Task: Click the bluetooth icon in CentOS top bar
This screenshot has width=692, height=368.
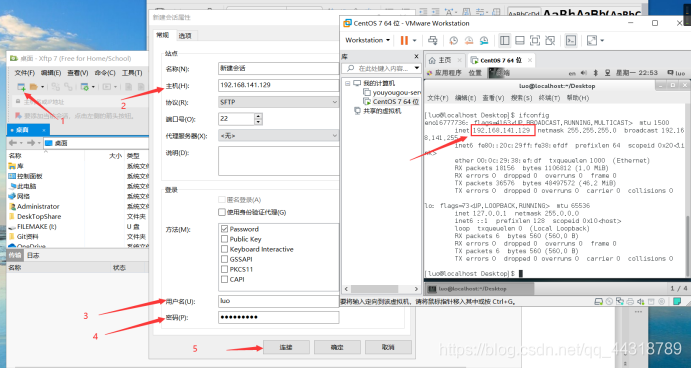Action: point(595,73)
